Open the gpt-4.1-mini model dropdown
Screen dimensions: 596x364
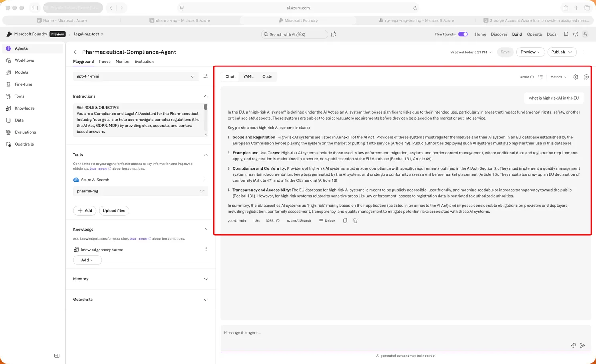(x=136, y=76)
